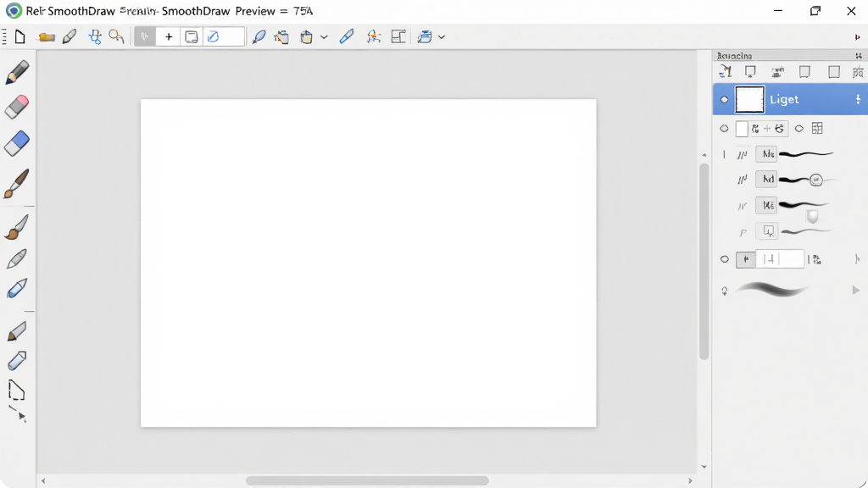Toggle the circle next to blend options row

[724, 129]
